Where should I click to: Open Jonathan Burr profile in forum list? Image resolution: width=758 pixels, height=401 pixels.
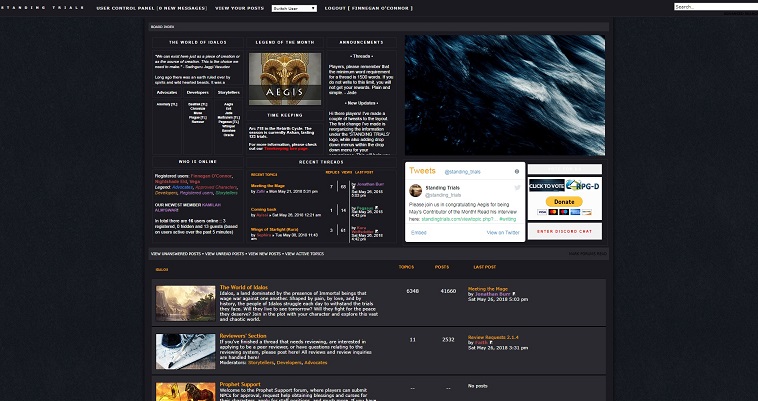pos(493,294)
